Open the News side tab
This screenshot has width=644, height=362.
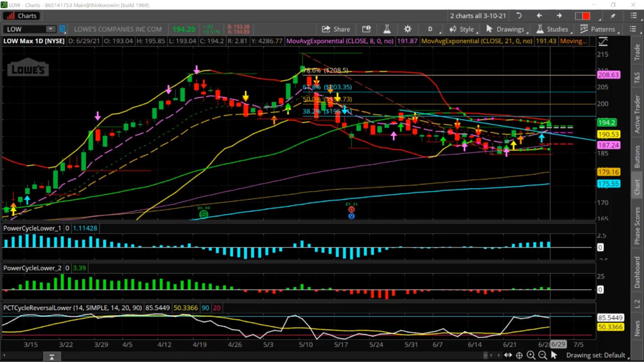point(637,328)
